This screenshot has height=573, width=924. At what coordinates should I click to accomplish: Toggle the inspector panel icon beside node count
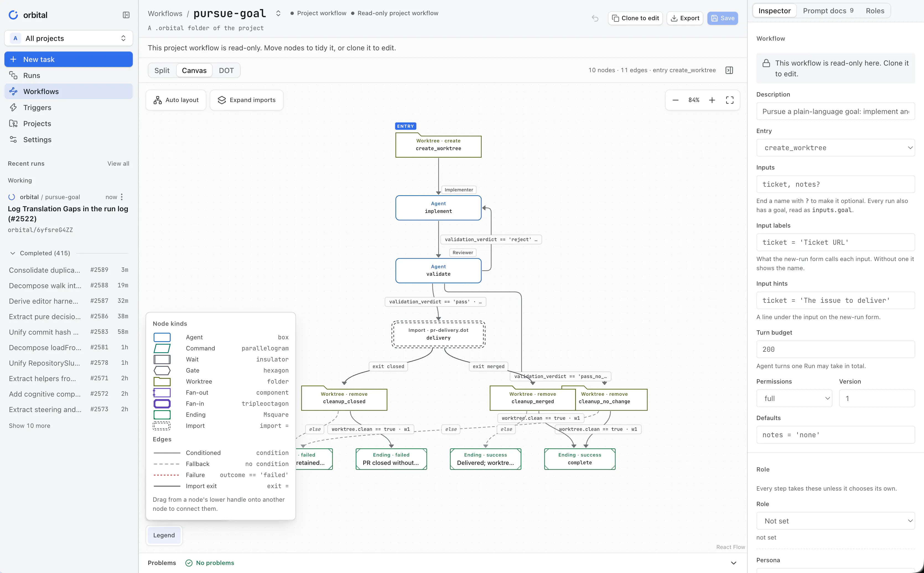pyautogui.click(x=729, y=70)
